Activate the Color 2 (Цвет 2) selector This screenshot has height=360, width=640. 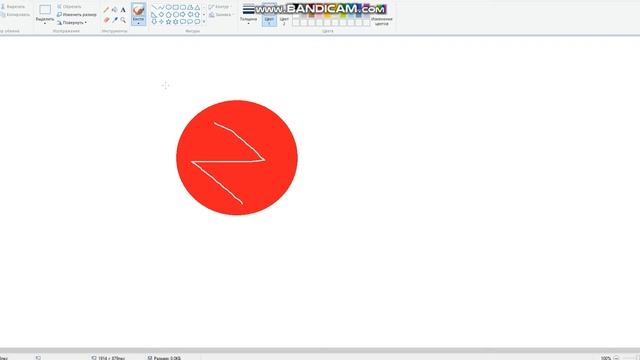tap(284, 20)
